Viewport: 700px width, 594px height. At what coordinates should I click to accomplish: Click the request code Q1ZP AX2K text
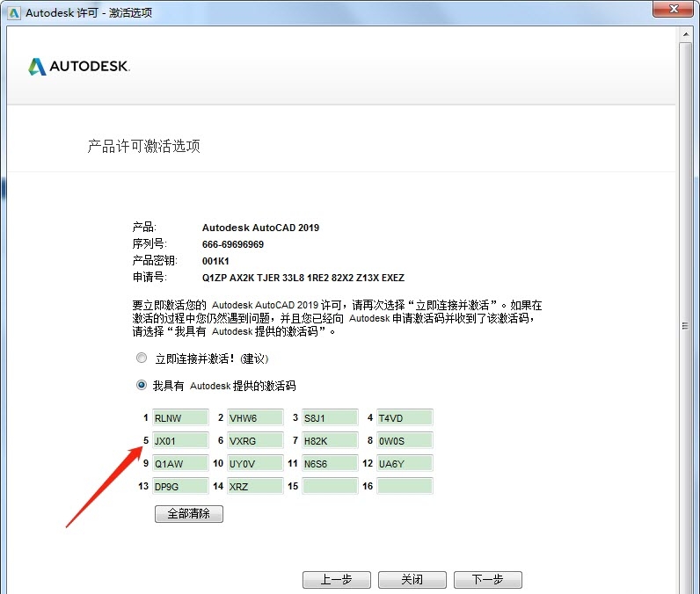point(303,278)
